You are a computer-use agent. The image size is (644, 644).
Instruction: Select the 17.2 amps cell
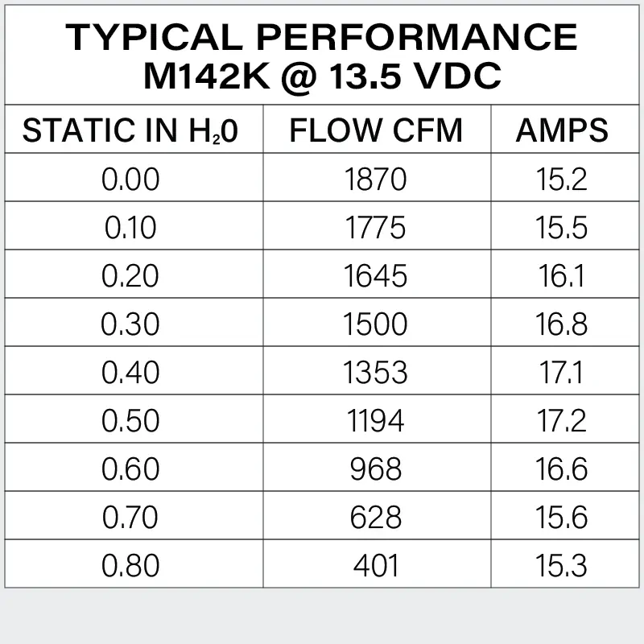coord(562,420)
